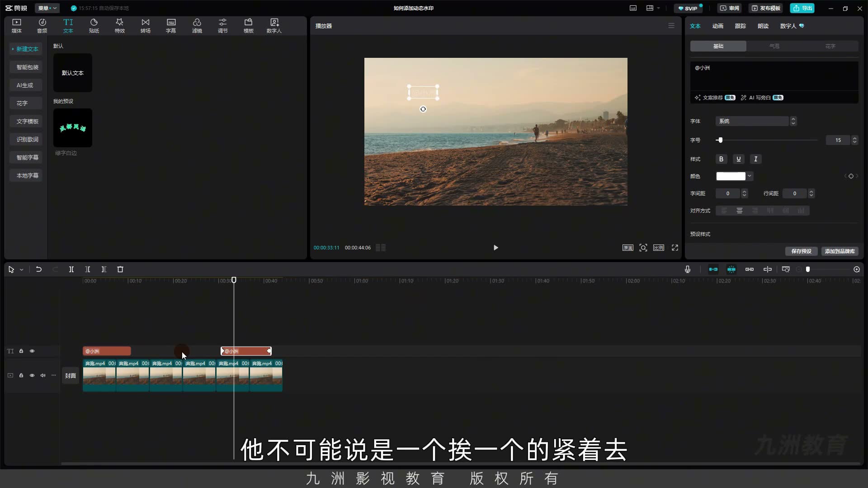The height and width of the screenshot is (488, 868).
Task: Click the white text color swatch
Action: [731, 176]
